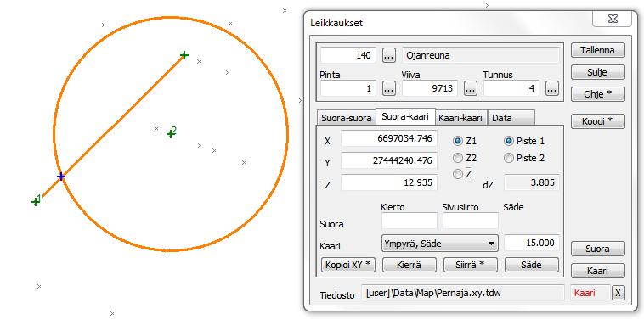Image resolution: width=644 pixels, height=325 pixels.
Task: Select the Z2 radio button
Action: (458, 158)
